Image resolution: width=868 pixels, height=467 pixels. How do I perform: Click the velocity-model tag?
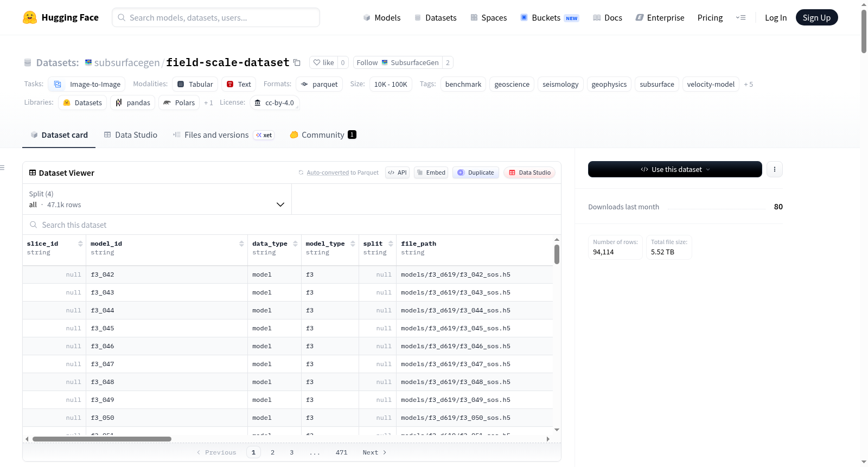tap(711, 84)
